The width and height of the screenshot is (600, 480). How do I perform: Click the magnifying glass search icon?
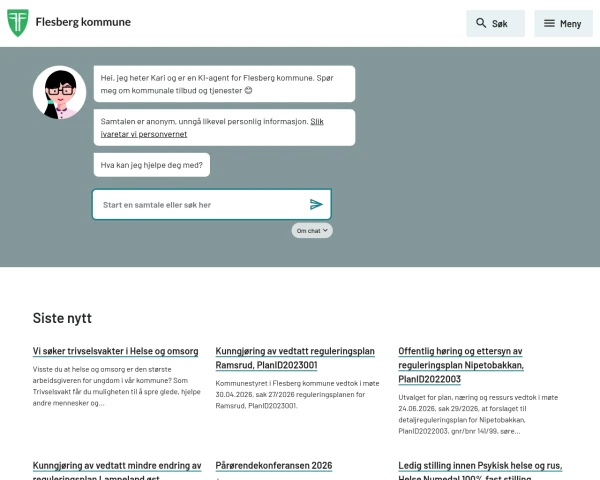click(481, 23)
